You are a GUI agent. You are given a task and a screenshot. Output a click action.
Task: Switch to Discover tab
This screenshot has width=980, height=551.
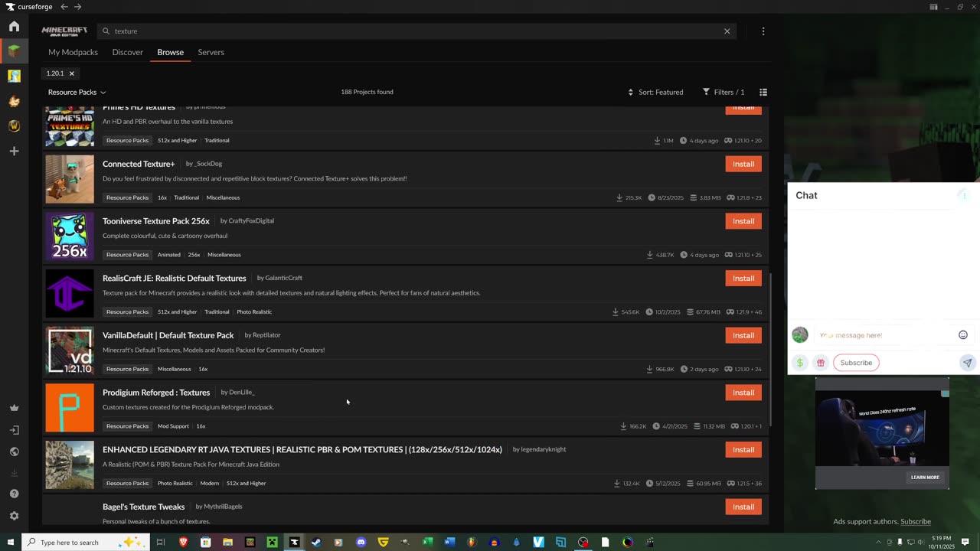pyautogui.click(x=128, y=52)
